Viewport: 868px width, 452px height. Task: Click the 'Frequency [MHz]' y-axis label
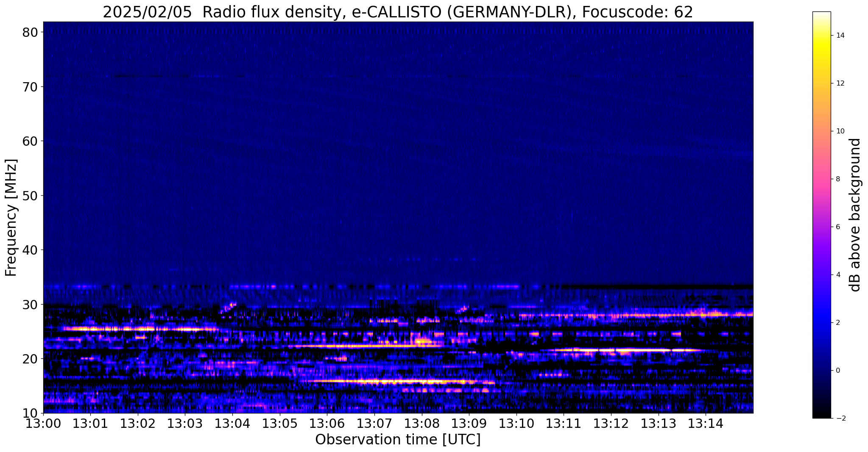[x=11, y=218]
